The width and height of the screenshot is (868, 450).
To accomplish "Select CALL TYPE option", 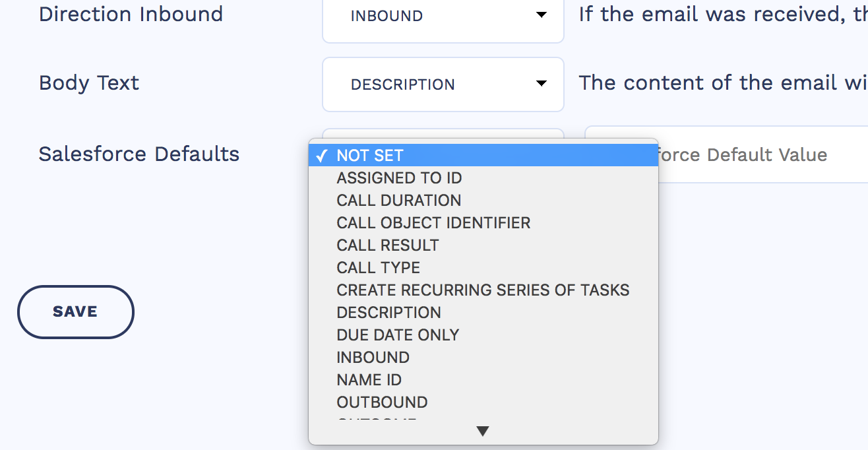I will 378,268.
